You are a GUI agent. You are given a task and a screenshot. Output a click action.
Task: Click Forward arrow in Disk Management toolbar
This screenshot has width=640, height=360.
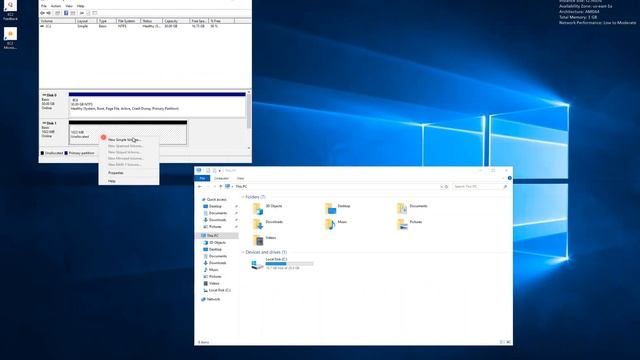point(48,13)
